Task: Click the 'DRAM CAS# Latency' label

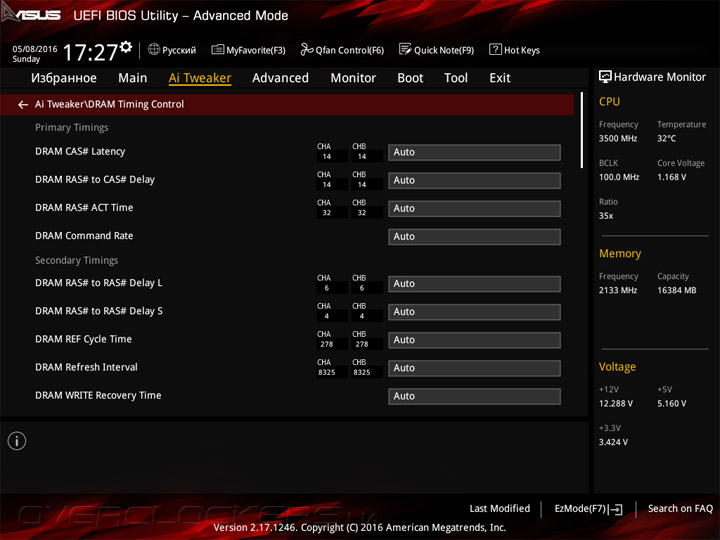Action: click(x=80, y=152)
